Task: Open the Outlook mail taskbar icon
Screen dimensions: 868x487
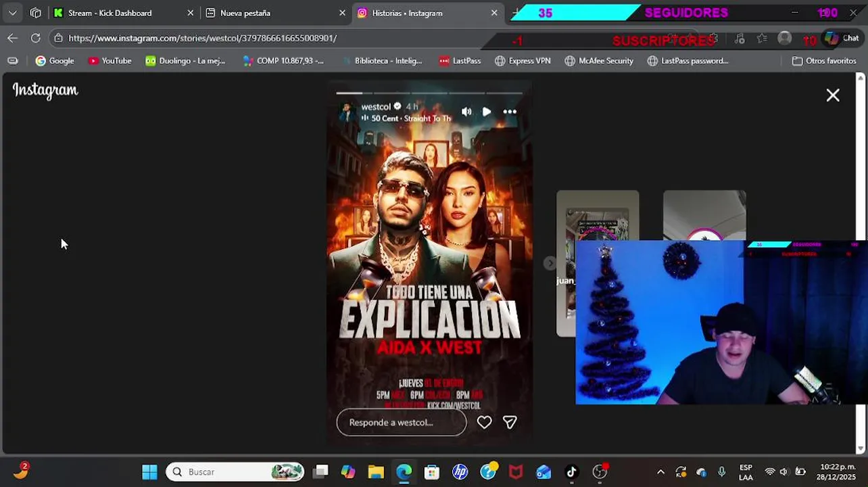Action: (544, 472)
